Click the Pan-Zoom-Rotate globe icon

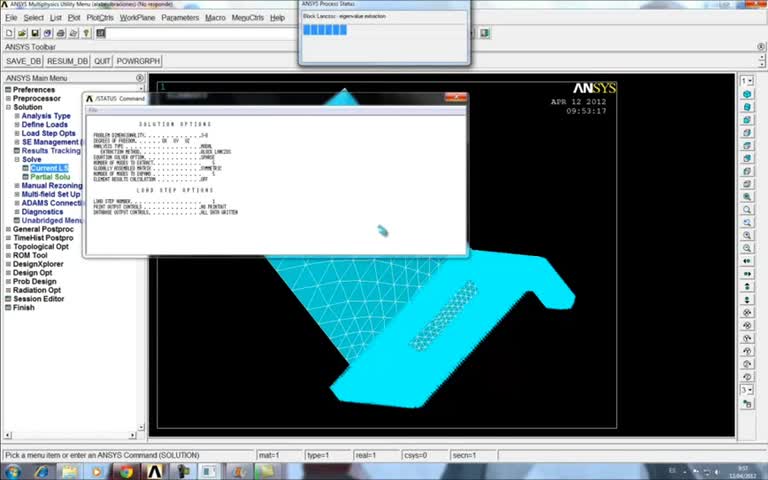coord(48,33)
